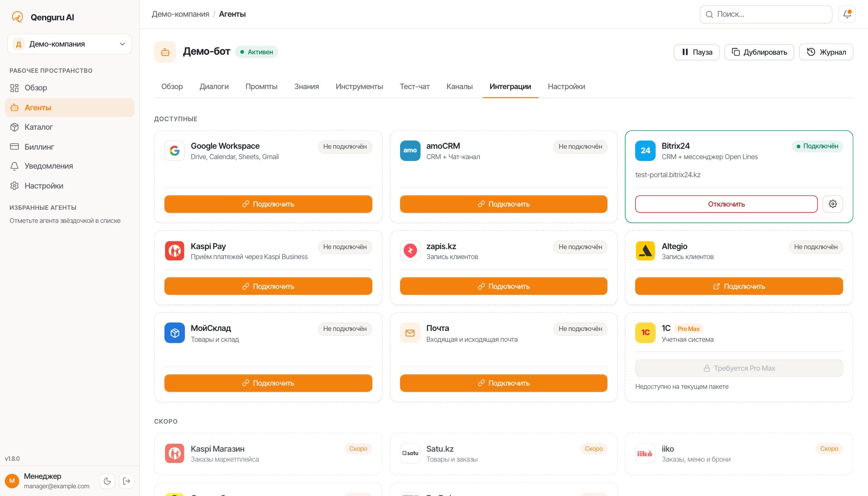
Task: Click Дублировать to duplicate the agent
Action: [x=759, y=52]
